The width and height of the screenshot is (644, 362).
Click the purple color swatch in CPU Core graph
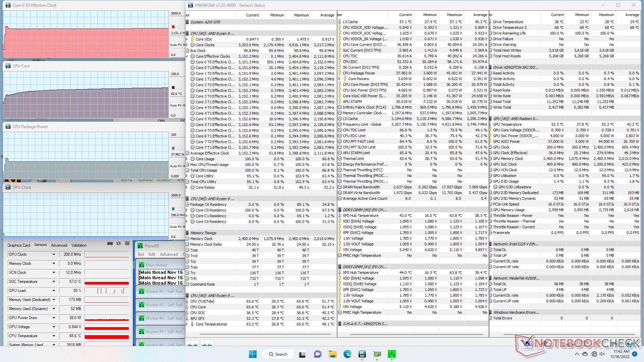[x=173, y=87]
